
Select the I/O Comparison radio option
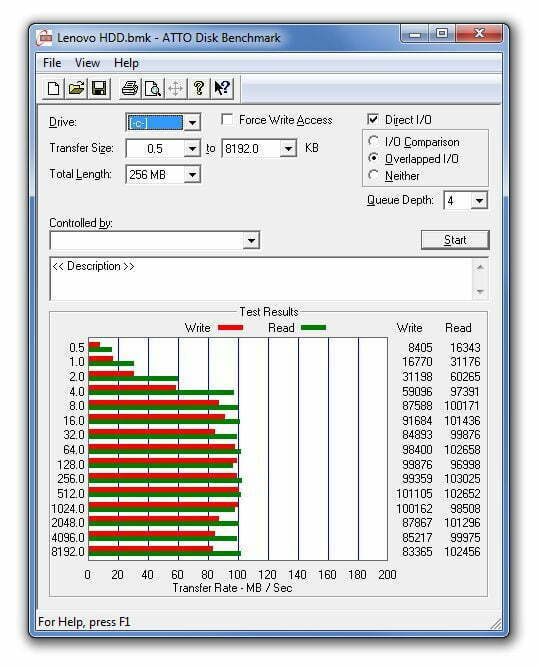(373, 141)
